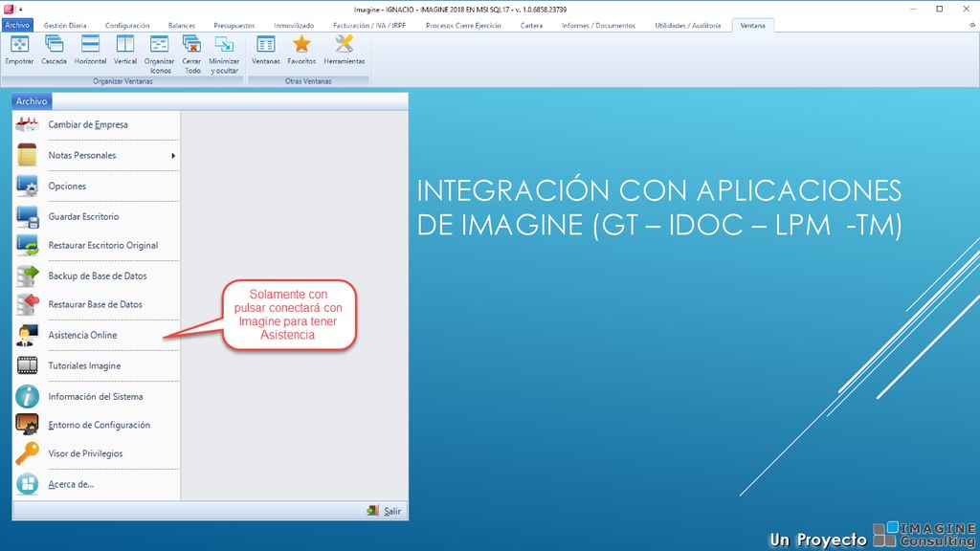The width and height of the screenshot is (980, 551).
Task: Switch to Balances tab
Action: 181,26
